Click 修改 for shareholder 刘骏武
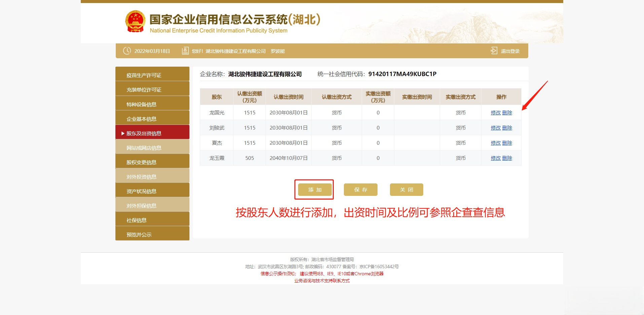644x315 pixels. click(x=496, y=128)
